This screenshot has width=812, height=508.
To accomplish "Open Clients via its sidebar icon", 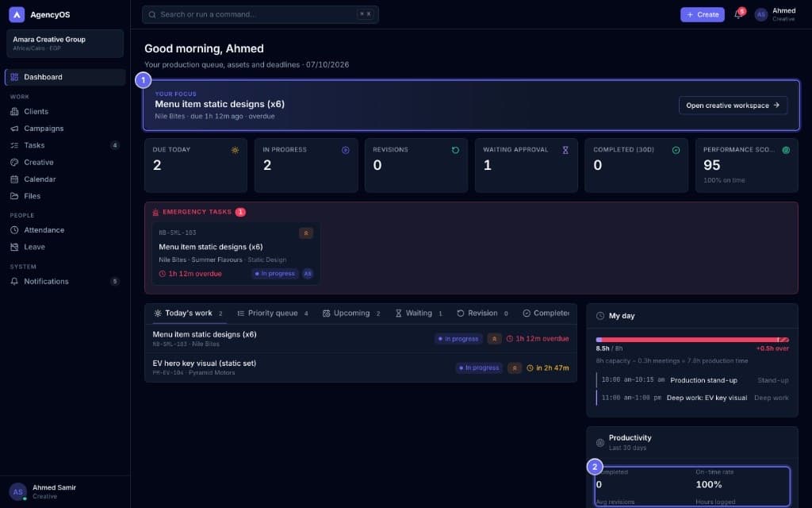I will (x=14, y=111).
